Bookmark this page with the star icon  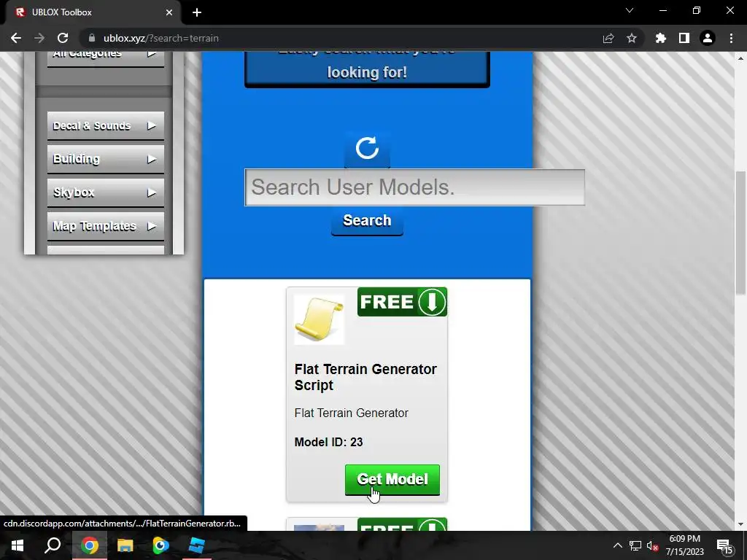631,38
